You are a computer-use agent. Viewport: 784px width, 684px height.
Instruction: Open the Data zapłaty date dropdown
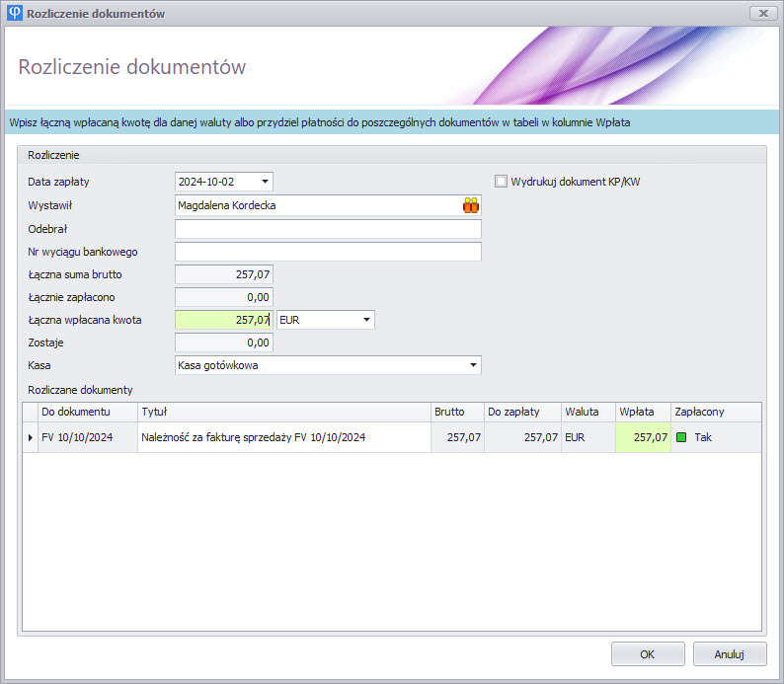[264, 182]
